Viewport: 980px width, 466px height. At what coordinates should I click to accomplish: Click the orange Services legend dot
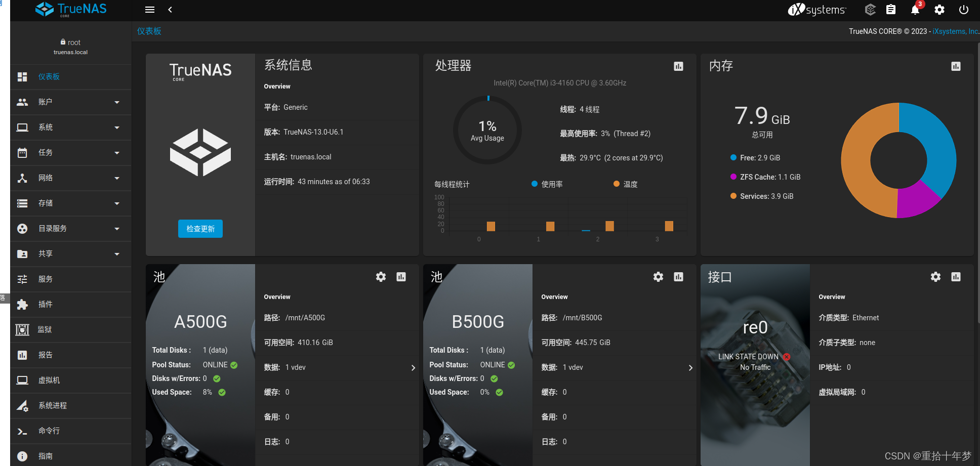click(733, 196)
